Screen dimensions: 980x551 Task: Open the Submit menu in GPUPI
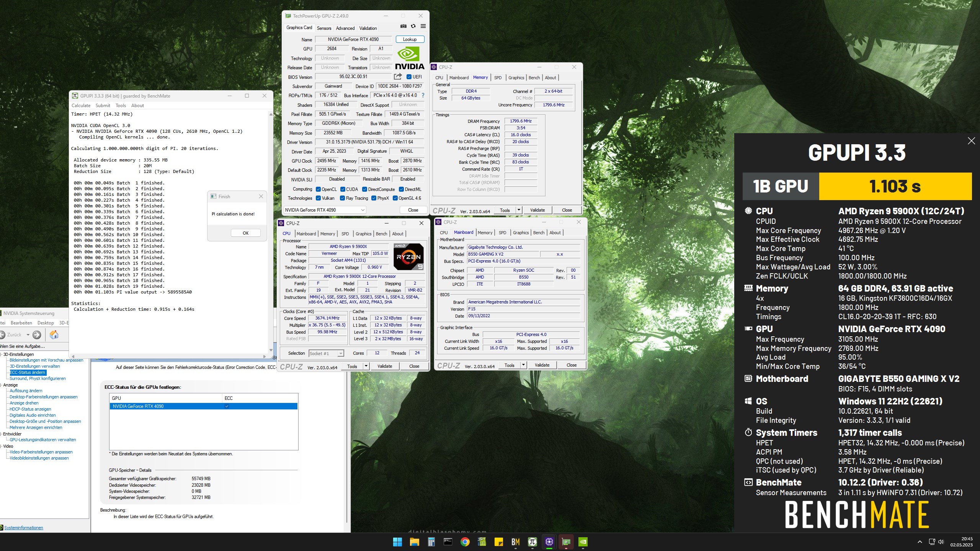pos(103,106)
